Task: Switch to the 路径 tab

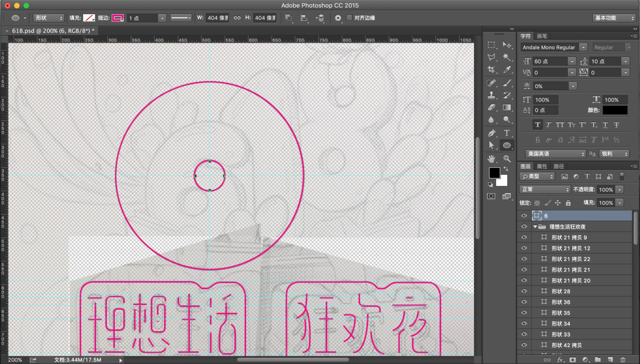Action: pyautogui.click(x=559, y=166)
